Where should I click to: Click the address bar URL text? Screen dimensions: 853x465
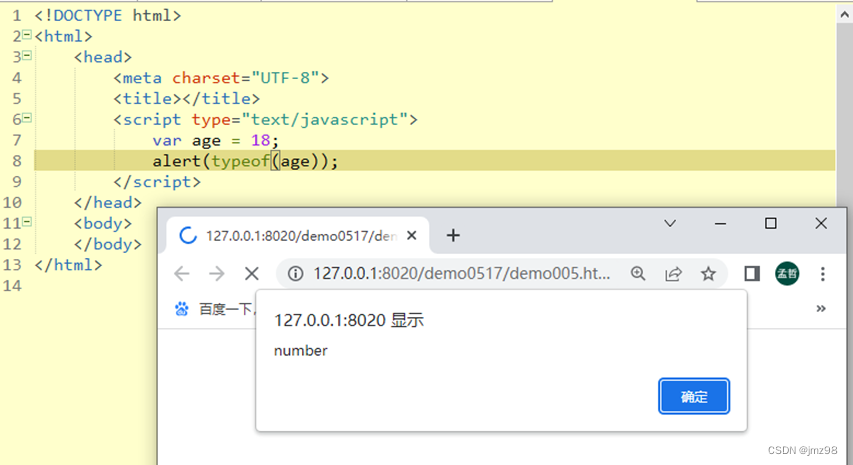[461, 273]
